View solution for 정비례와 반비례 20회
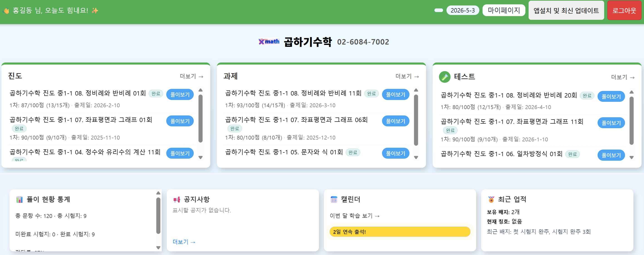The image size is (644, 255). (611, 96)
